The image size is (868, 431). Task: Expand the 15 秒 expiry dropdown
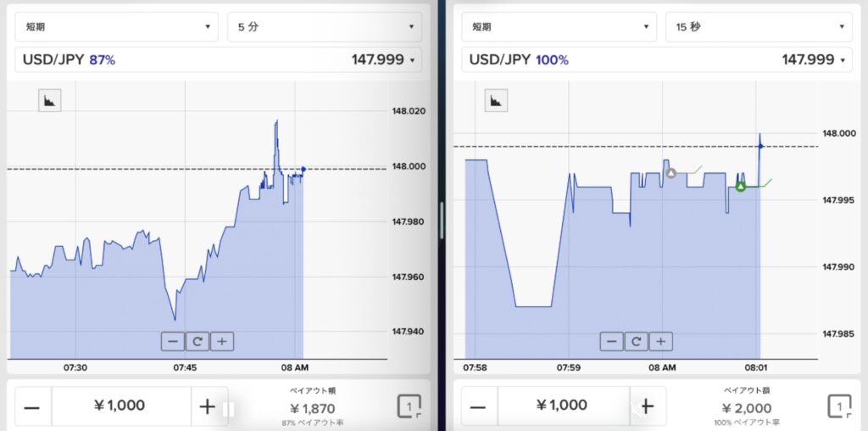[x=759, y=27]
